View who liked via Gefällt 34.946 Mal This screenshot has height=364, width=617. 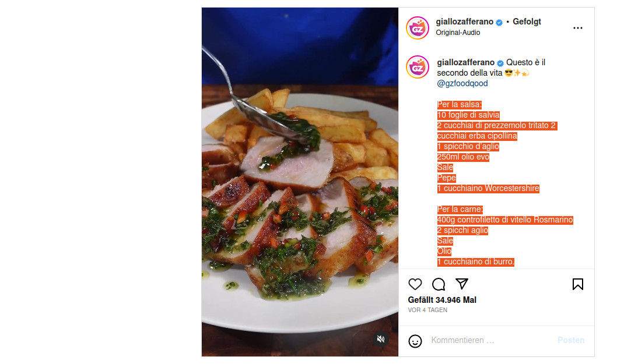(442, 300)
